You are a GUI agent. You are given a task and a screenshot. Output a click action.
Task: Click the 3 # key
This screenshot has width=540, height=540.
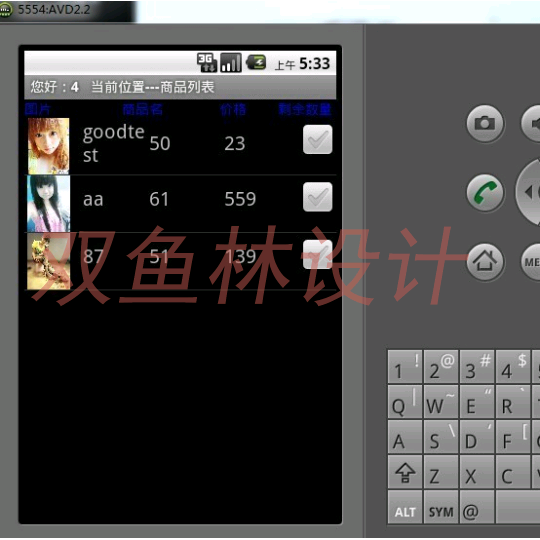[x=477, y=366]
